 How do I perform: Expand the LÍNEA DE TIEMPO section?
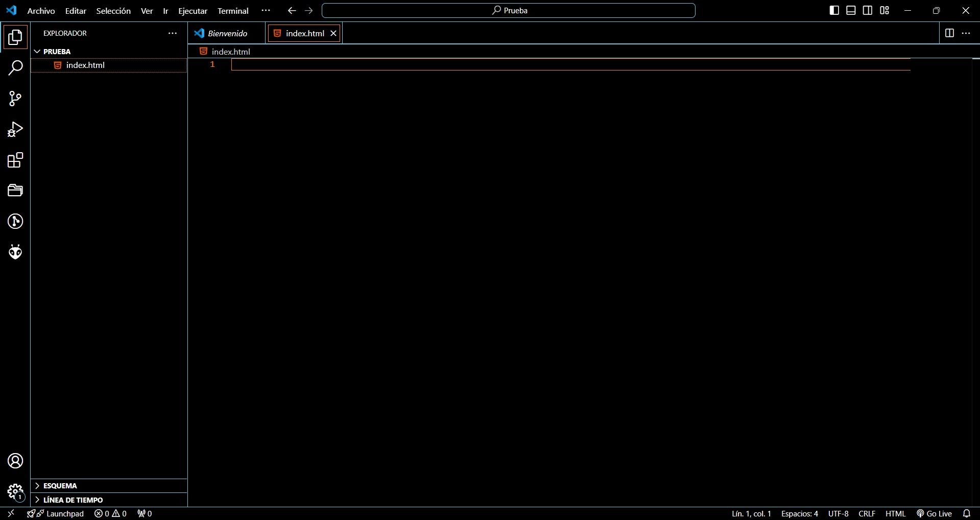[109, 500]
